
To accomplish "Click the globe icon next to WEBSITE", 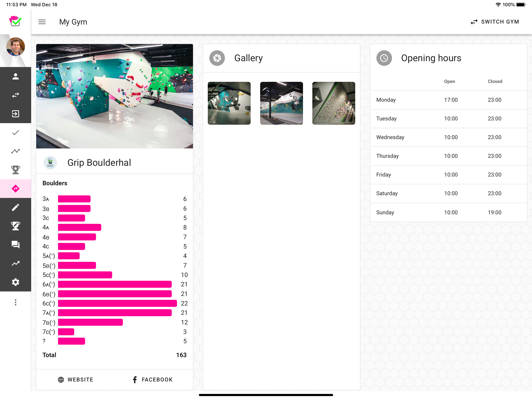I will tap(61, 380).
